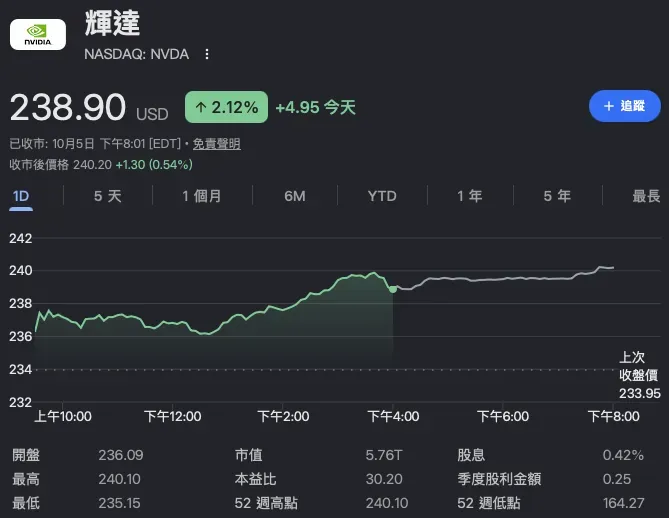669x518 pixels.
Task: Click the 追蹤 follow button
Action: click(x=625, y=106)
